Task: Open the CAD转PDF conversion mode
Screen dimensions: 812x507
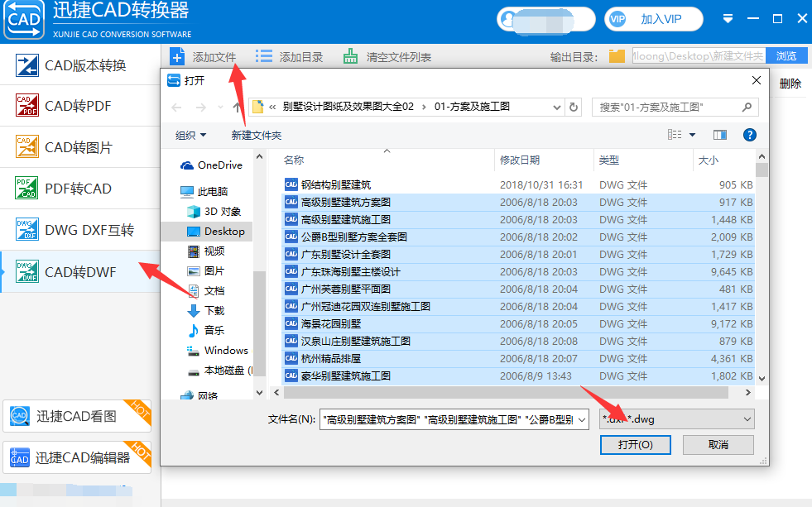Action: [x=79, y=106]
